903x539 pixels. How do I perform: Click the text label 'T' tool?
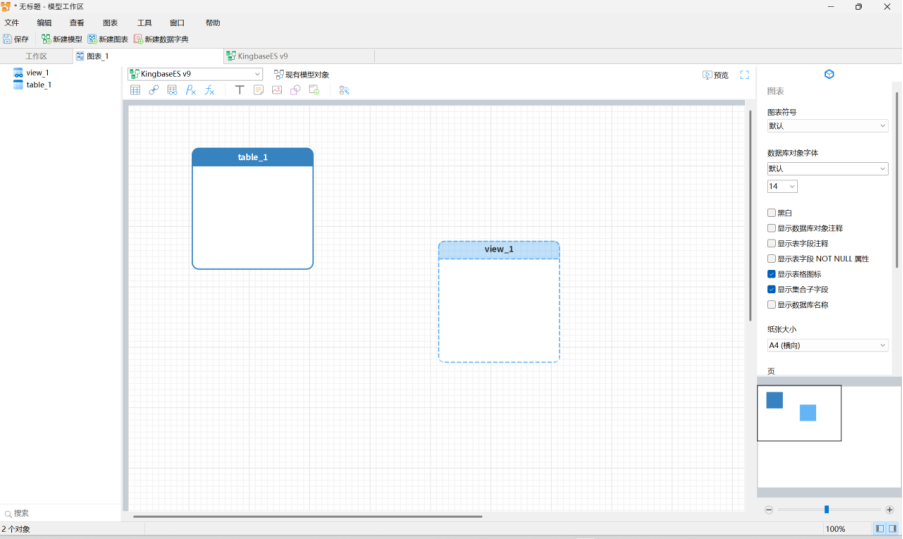pos(239,90)
